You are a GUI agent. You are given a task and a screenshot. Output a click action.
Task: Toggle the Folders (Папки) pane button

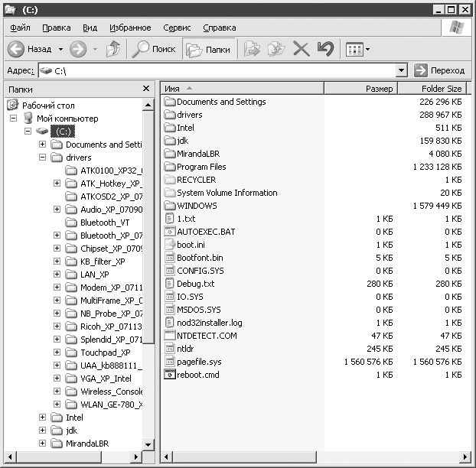(x=208, y=49)
